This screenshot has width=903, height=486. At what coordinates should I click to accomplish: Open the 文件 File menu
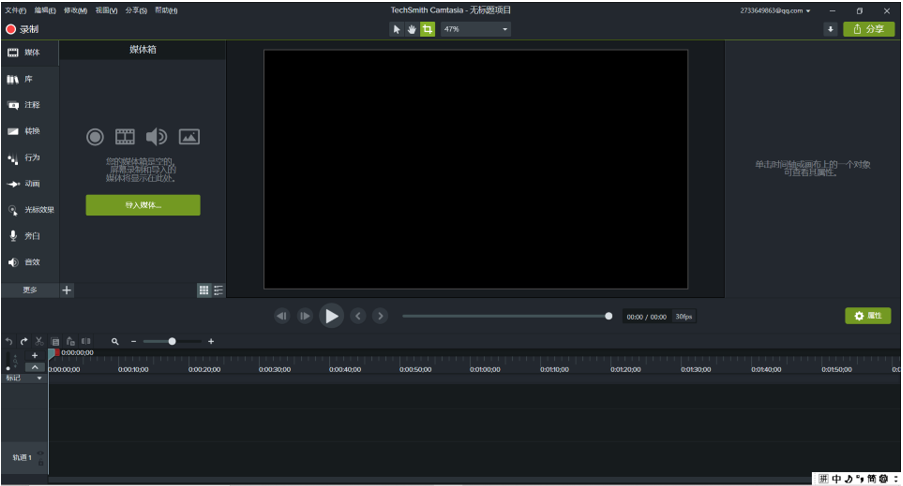[16, 10]
